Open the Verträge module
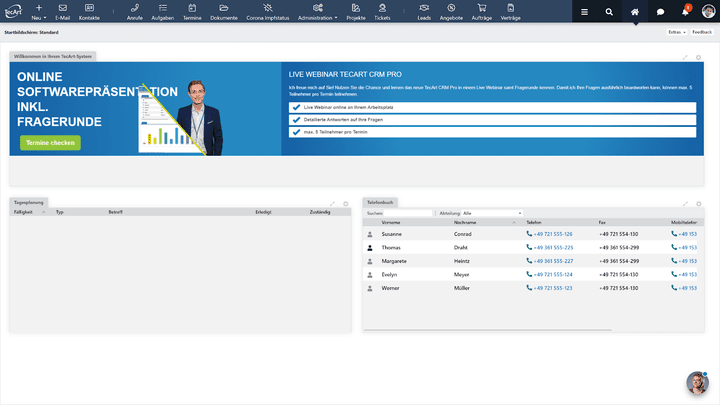 point(511,12)
